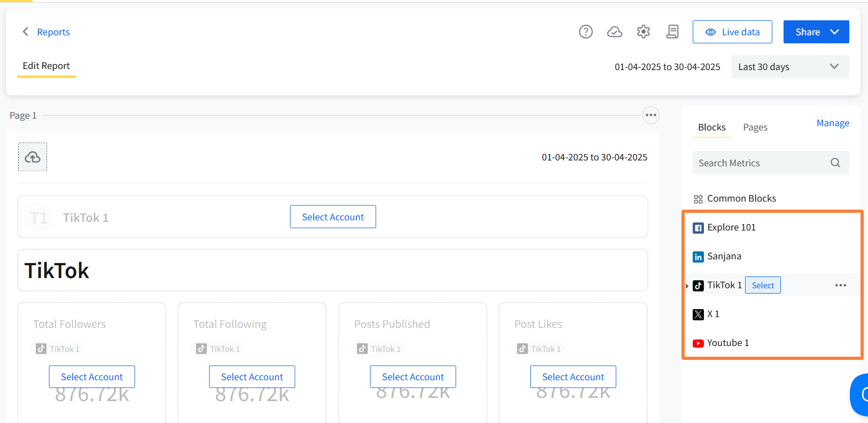Open the help question mark icon
The width and height of the screenshot is (868, 423).
click(586, 32)
